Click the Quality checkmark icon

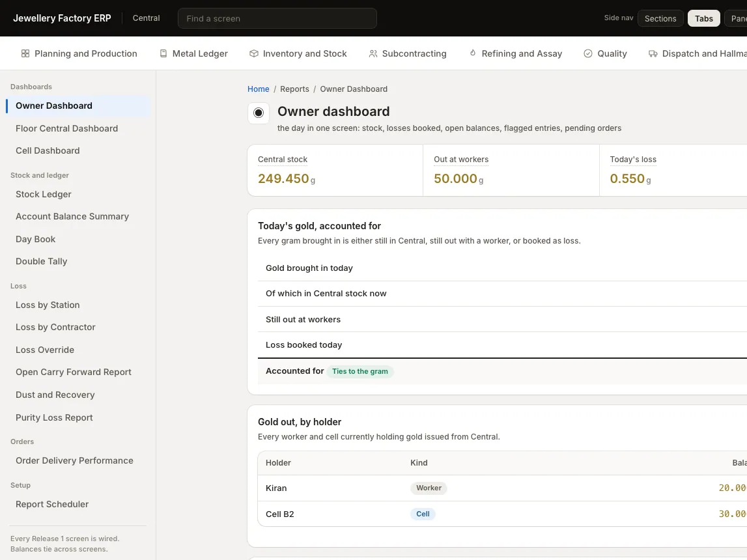[588, 54]
